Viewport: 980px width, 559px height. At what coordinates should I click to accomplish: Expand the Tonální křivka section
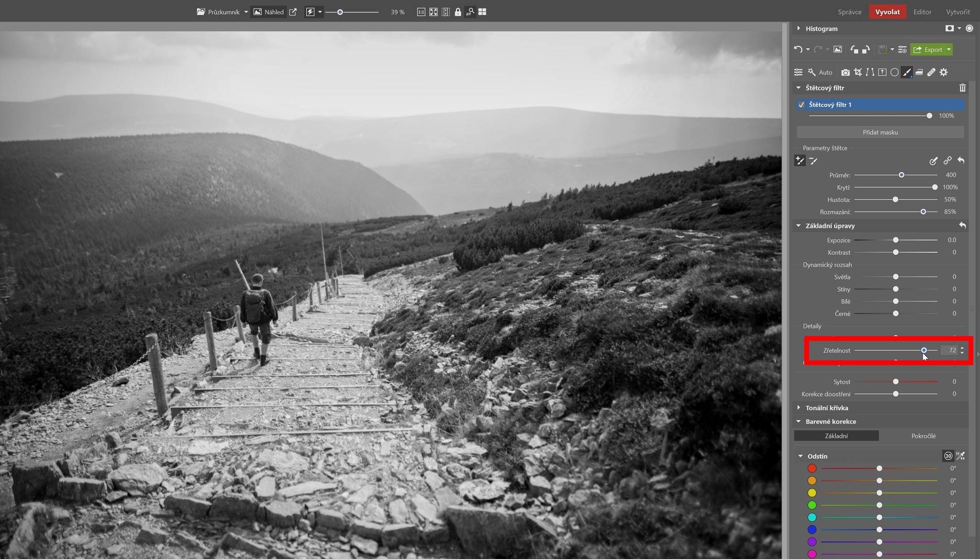click(799, 408)
